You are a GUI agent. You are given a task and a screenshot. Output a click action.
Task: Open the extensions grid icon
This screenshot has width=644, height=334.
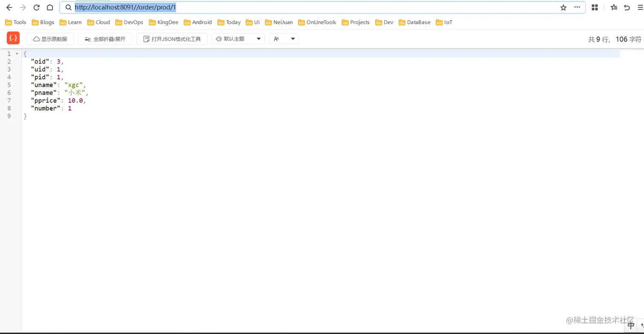tap(595, 8)
